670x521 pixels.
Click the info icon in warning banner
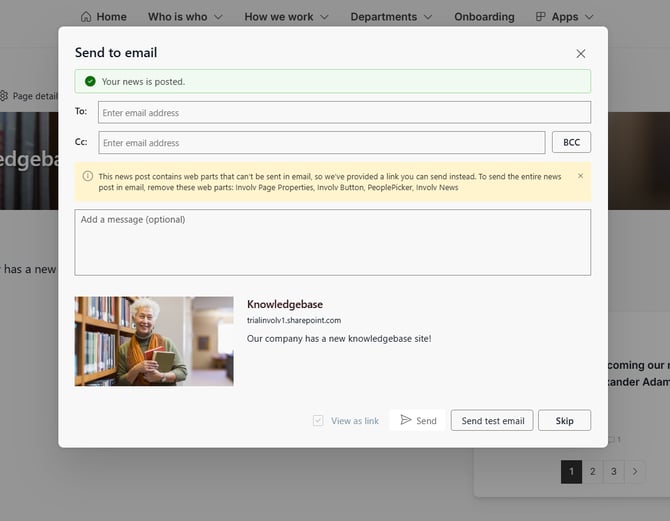pos(88,176)
